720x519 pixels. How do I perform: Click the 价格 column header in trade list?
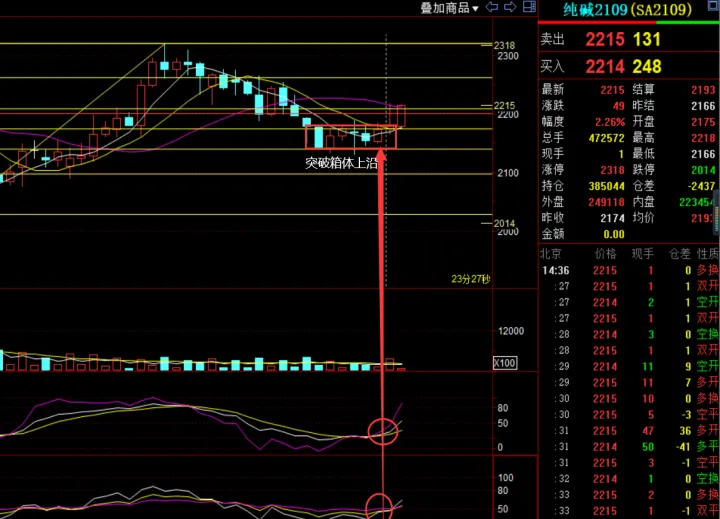coord(605,255)
